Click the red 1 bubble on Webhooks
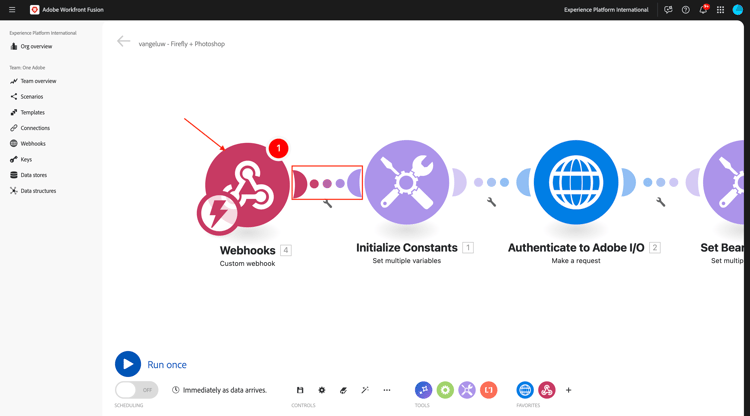Screen dimensions: 750x416 tap(278, 148)
